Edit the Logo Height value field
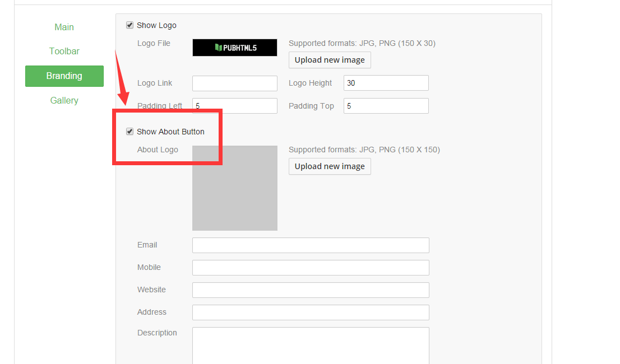The width and height of the screenshot is (620, 364). pos(386,83)
